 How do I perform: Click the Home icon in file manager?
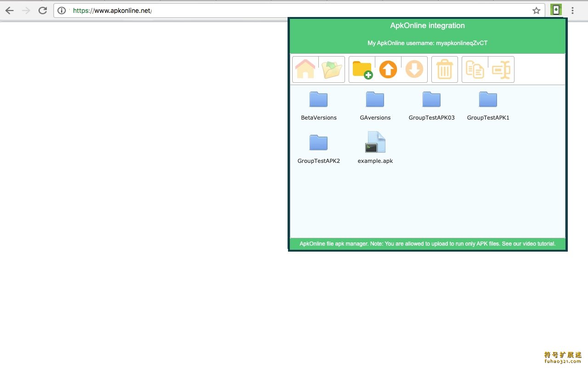click(305, 69)
